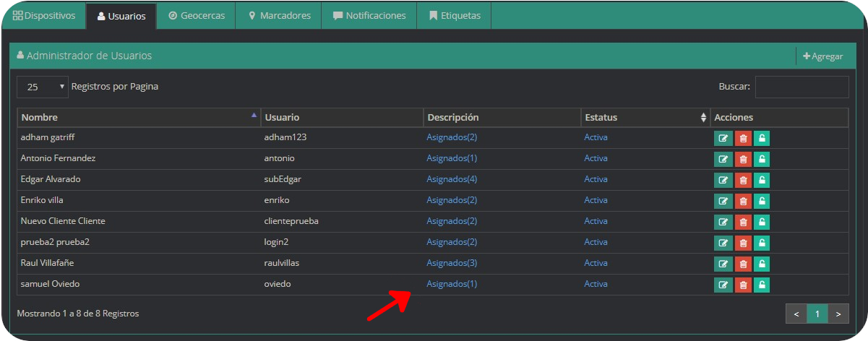This screenshot has width=868, height=341.
Task: Toggle lock for Antonio Fernandez
Action: pyautogui.click(x=762, y=159)
